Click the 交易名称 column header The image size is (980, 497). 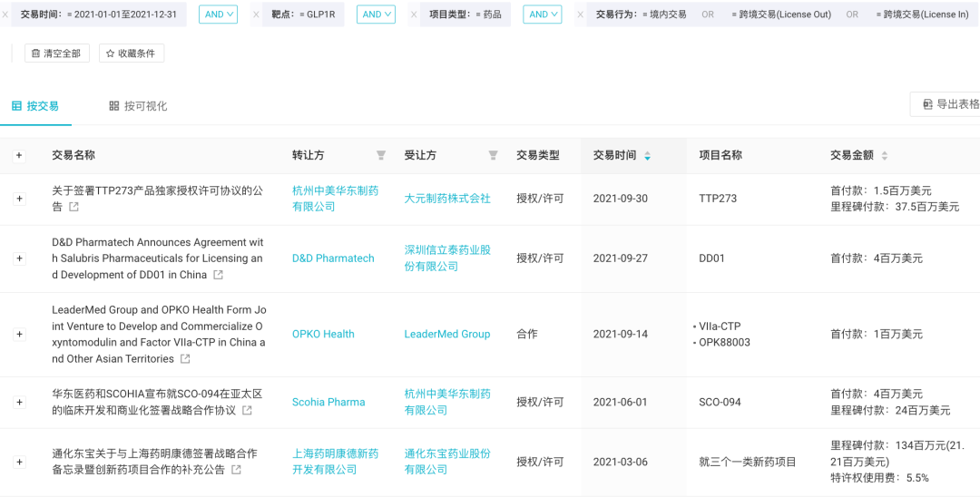point(73,155)
